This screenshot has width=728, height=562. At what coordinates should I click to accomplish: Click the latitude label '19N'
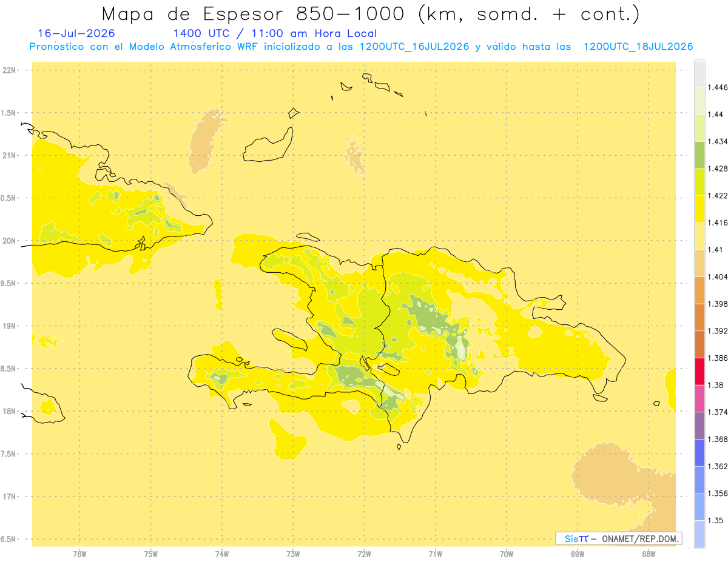point(9,326)
